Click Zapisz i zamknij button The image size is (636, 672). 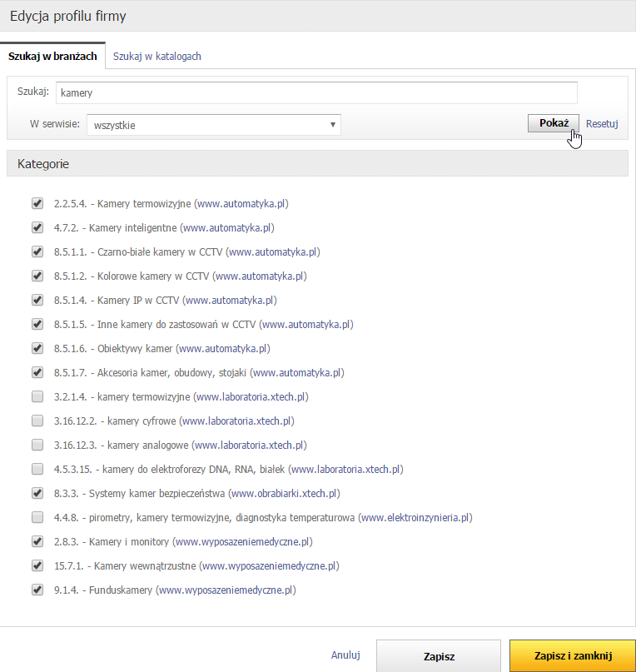(573, 656)
